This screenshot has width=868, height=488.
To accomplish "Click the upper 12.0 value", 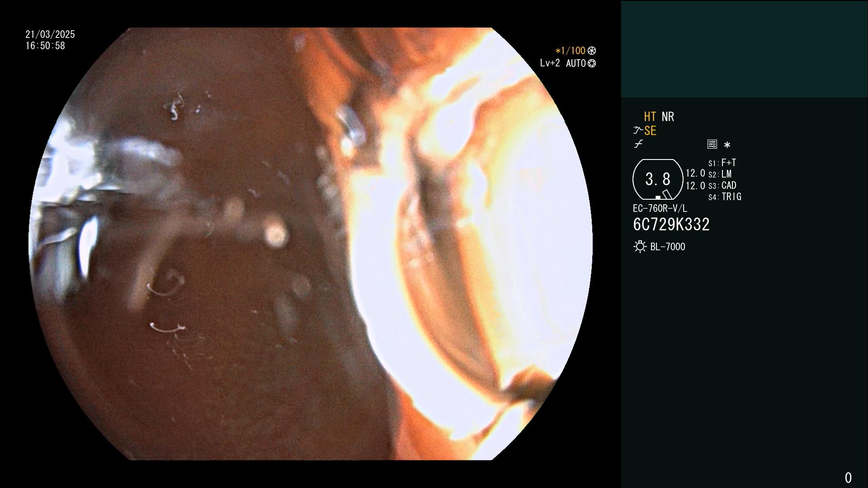I will pyautogui.click(x=695, y=173).
